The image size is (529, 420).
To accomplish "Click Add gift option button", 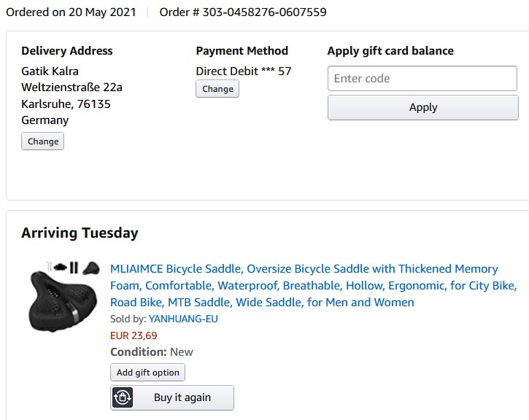I will coord(148,373).
